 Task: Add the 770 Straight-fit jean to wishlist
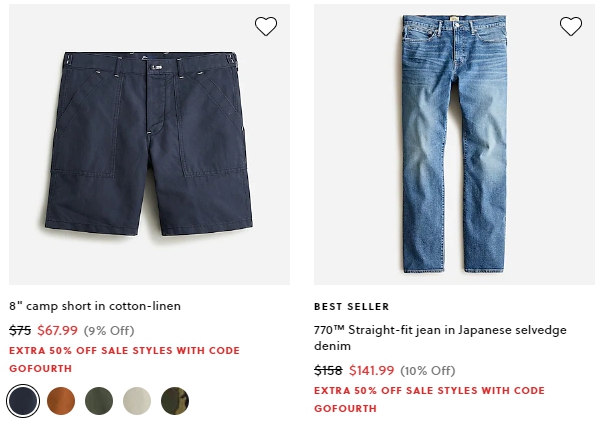(571, 26)
